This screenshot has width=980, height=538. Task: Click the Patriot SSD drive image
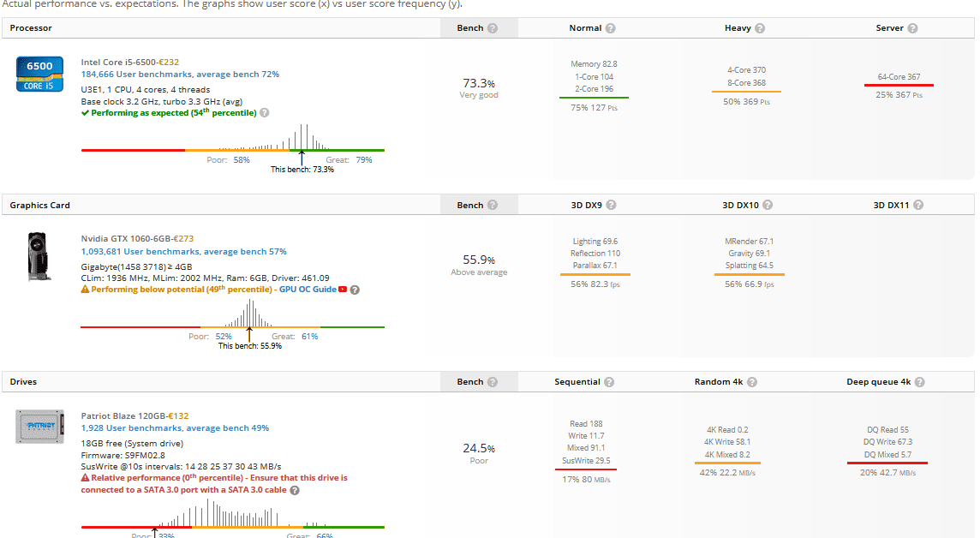pyautogui.click(x=39, y=427)
